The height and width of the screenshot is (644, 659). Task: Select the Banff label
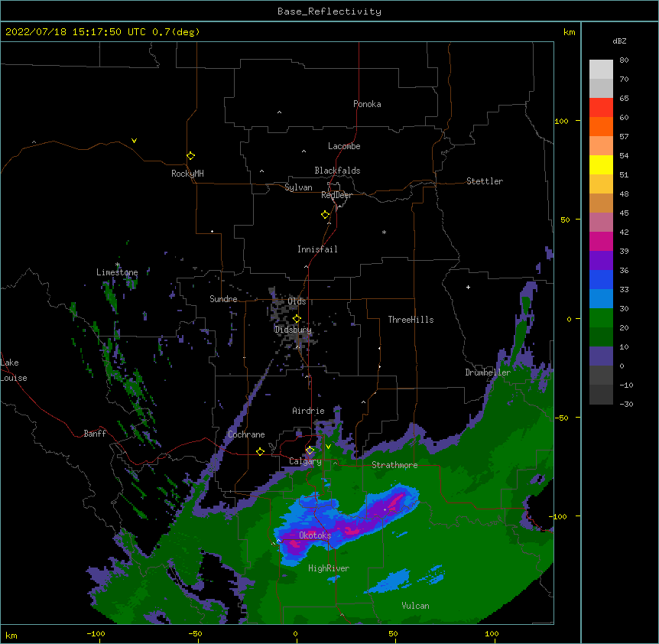click(x=95, y=434)
